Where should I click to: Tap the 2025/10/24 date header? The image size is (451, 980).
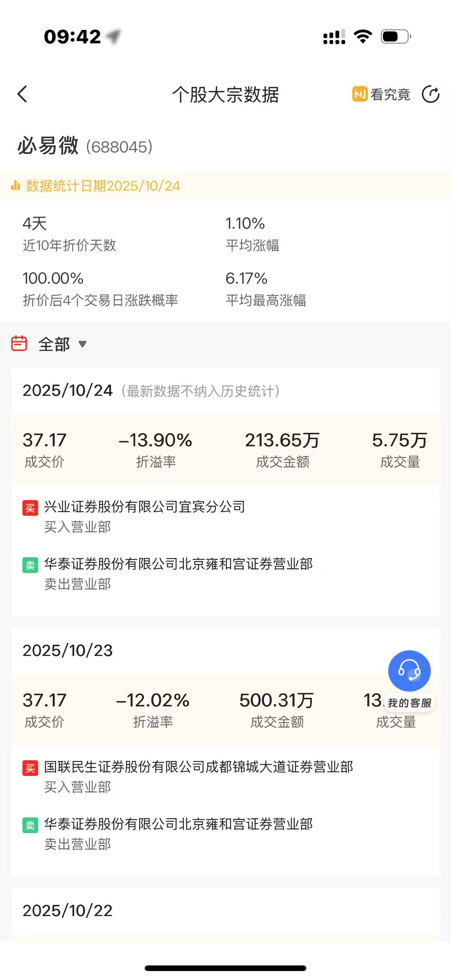tap(68, 391)
